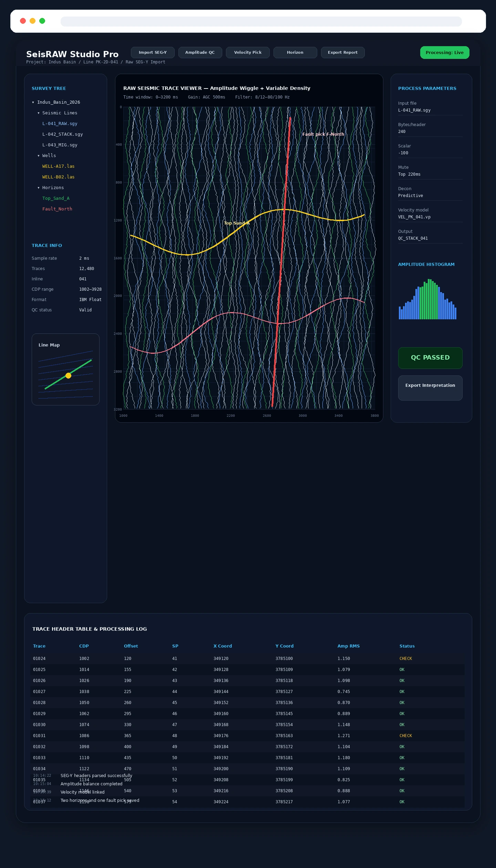Select the Velocity Pick button
Image resolution: width=496 pixels, height=868 pixels.
point(248,52)
